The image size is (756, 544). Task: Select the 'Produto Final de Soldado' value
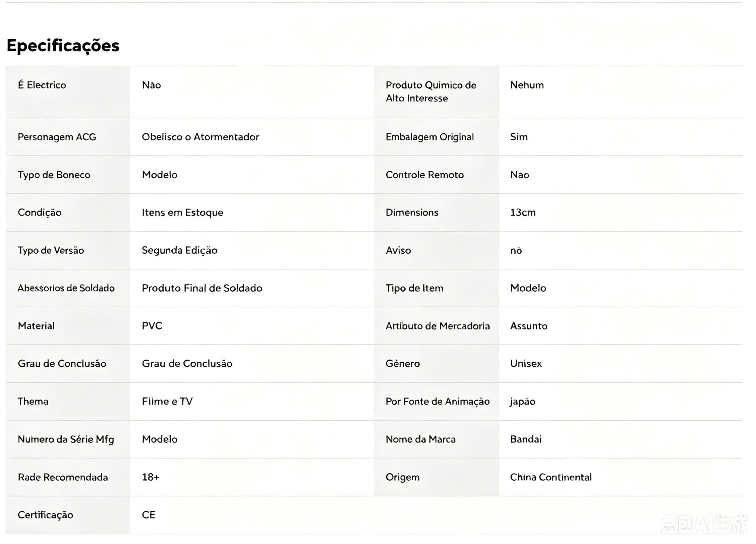[x=202, y=288]
